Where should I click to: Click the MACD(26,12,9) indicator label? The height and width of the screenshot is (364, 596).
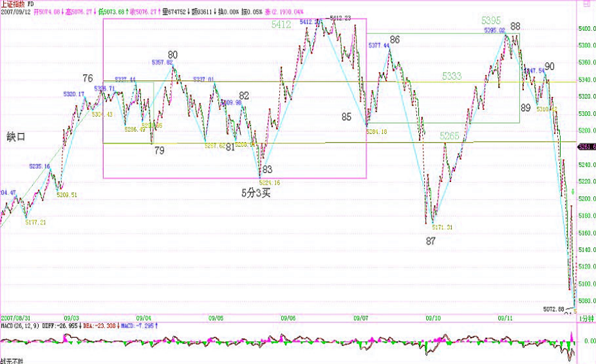20,326
